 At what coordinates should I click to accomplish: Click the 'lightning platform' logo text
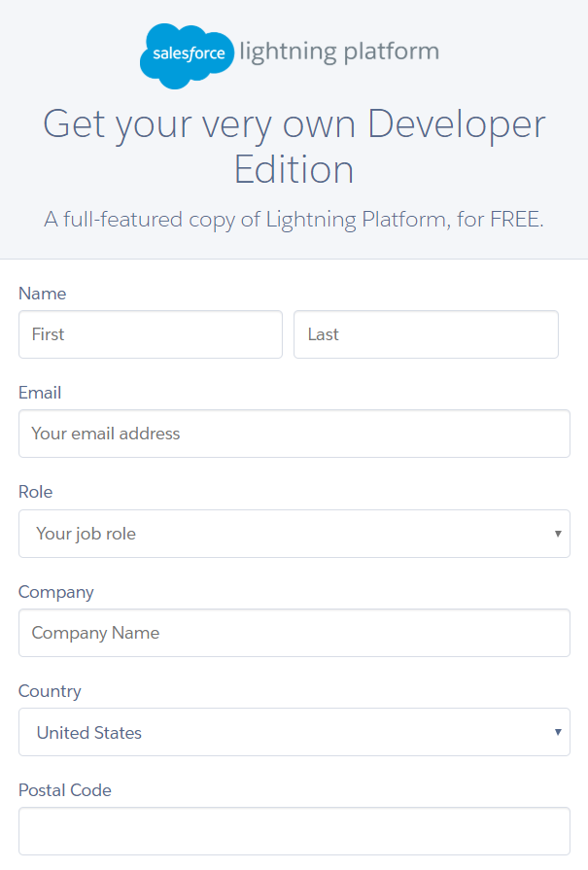tap(339, 52)
